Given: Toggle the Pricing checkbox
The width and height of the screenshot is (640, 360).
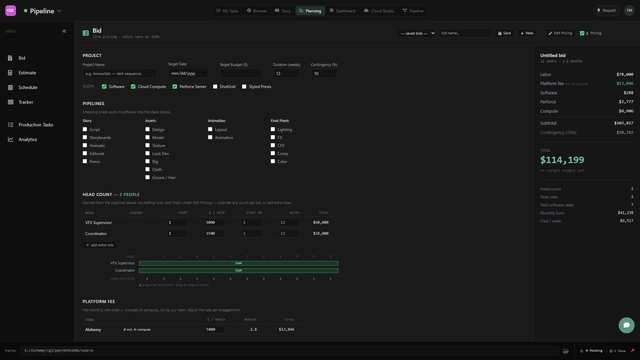Looking at the screenshot, I should click(582, 33).
